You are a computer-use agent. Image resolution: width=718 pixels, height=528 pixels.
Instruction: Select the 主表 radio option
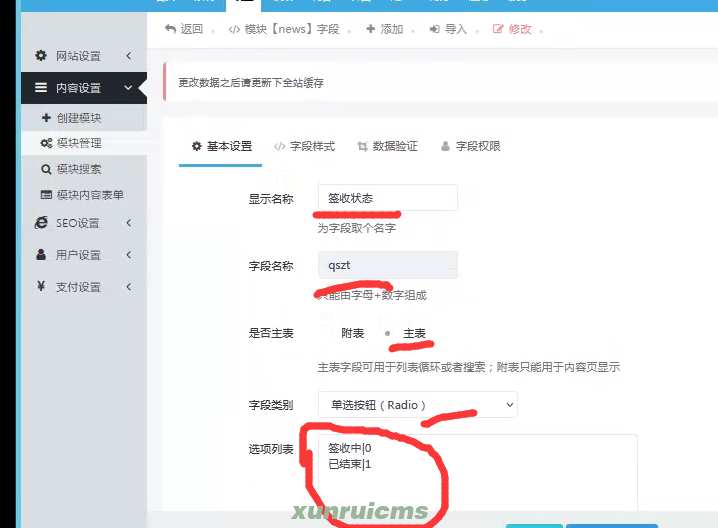pyautogui.click(x=387, y=333)
